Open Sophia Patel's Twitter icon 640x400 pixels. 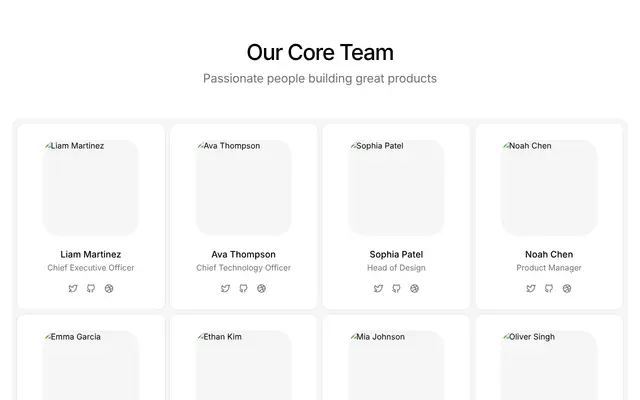coord(378,289)
